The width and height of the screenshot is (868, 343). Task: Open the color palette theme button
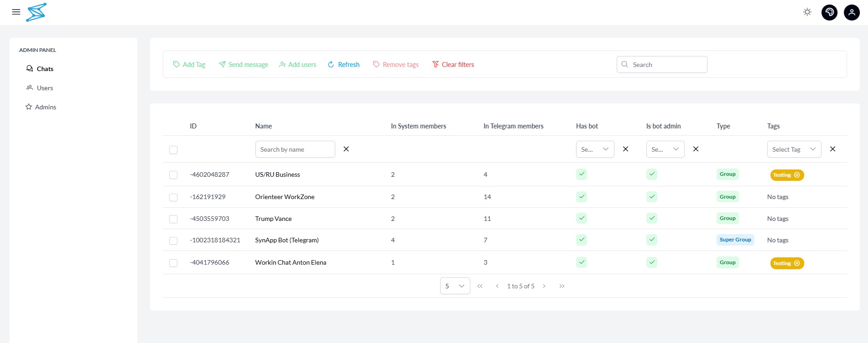click(830, 12)
